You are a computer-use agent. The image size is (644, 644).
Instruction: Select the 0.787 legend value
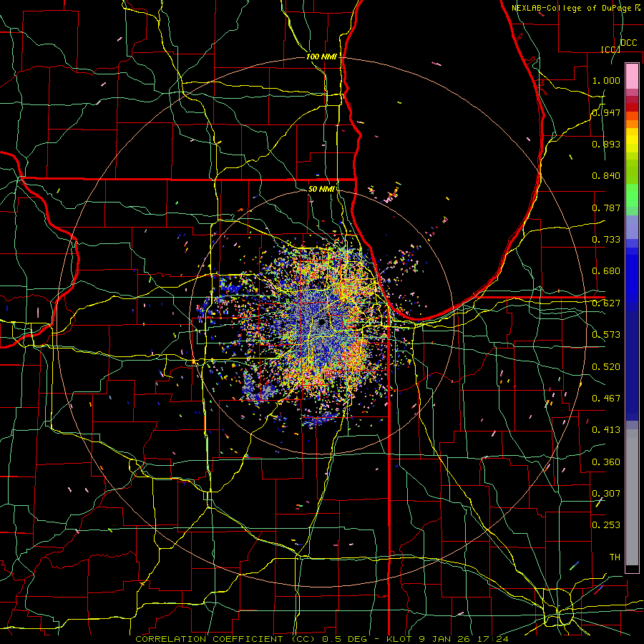click(606, 208)
